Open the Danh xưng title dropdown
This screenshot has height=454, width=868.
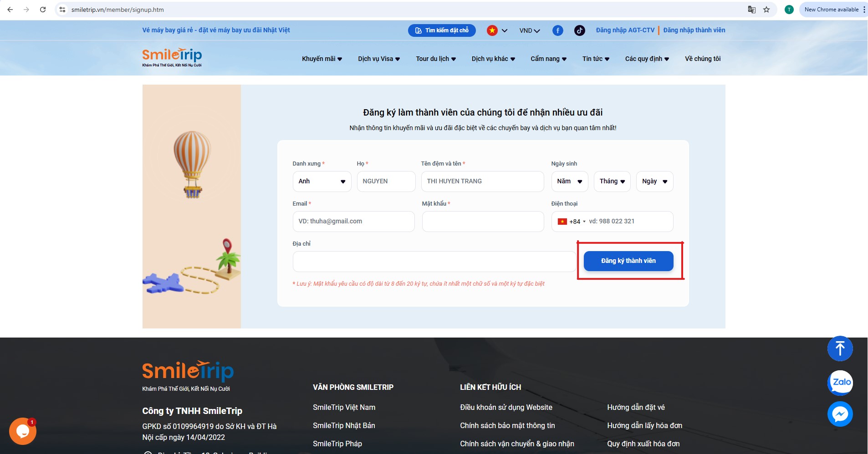click(x=322, y=182)
